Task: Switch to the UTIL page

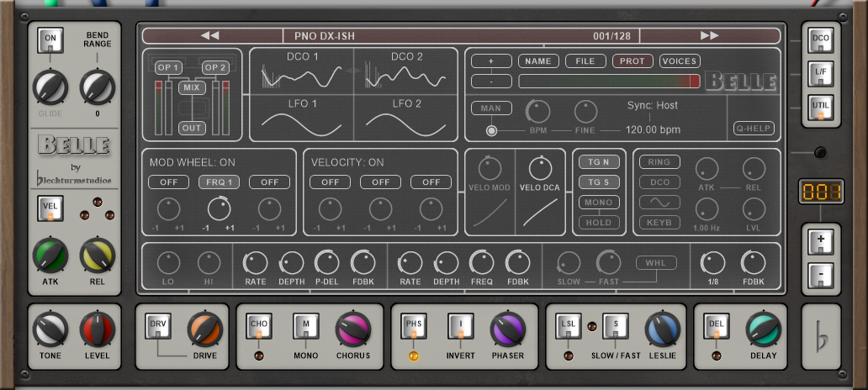Action: (x=820, y=109)
